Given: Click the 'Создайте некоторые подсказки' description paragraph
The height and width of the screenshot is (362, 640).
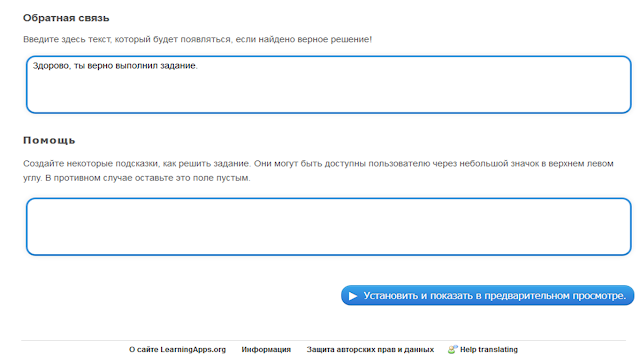Looking at the screenshot, I should (x=318, y=171).
